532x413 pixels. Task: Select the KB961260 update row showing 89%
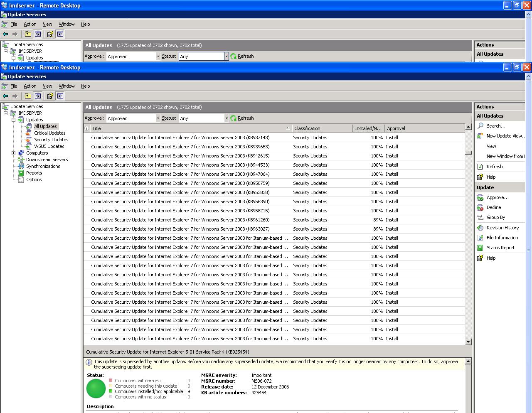[x=274, y=220]
